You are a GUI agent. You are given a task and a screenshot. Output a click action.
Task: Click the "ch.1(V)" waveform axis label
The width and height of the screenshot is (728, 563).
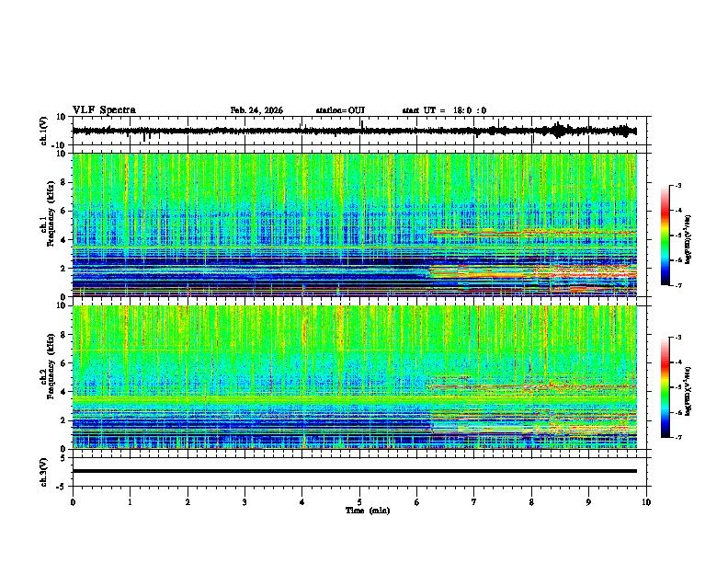(44, 131)
